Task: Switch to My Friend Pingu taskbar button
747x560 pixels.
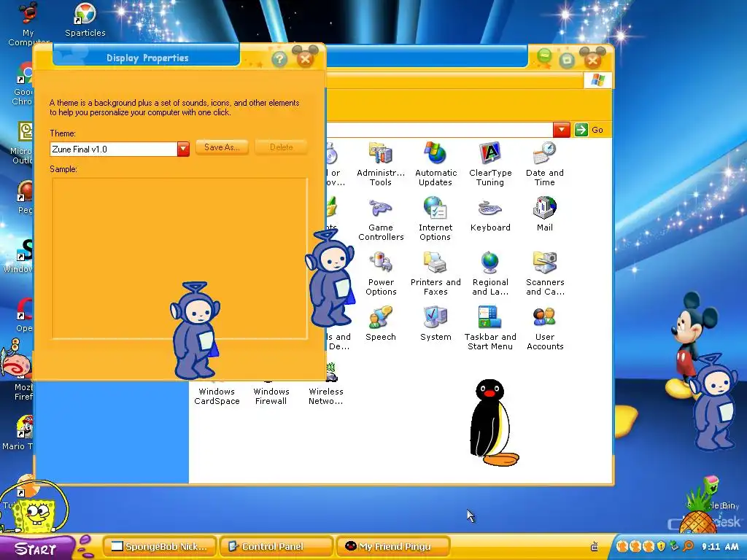Action: [x=393, y=547]
